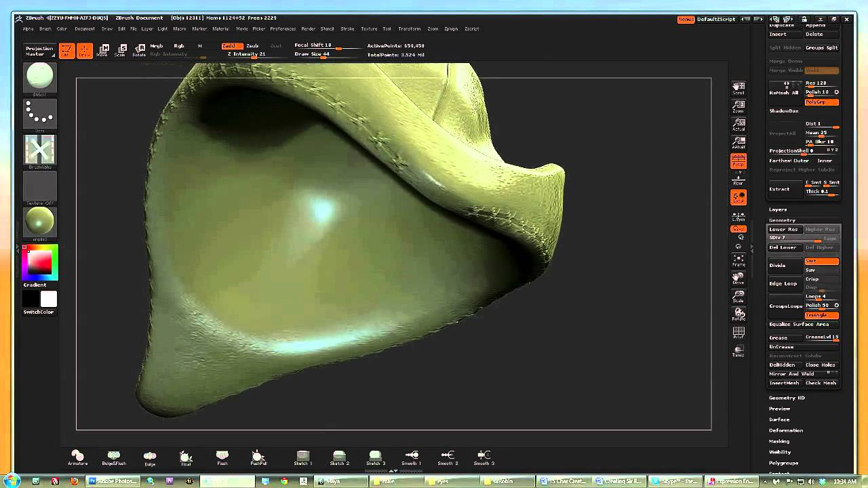868x488 pixels.
Task: Enable Zsub sculpt mode
Action: [252, 45]
